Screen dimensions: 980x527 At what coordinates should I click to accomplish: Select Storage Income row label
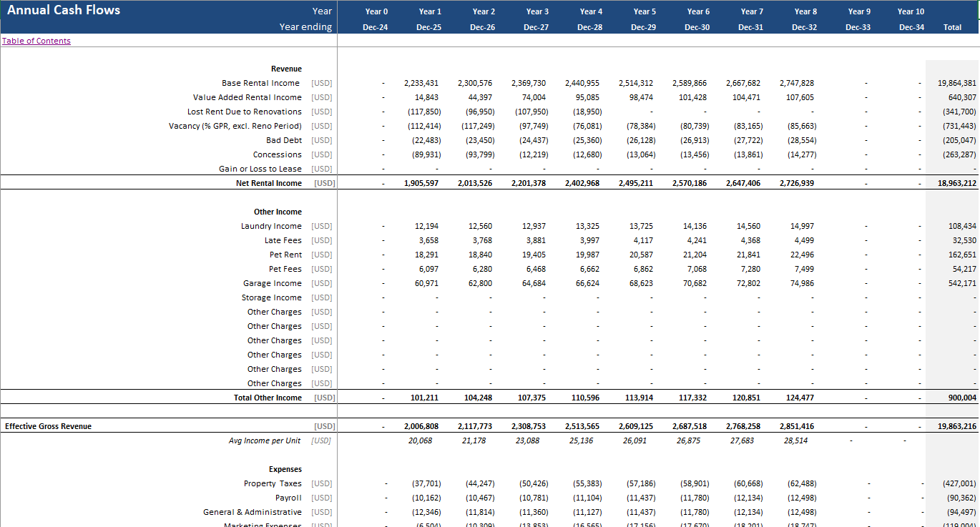pyautogui.click(x=272, y=297)
